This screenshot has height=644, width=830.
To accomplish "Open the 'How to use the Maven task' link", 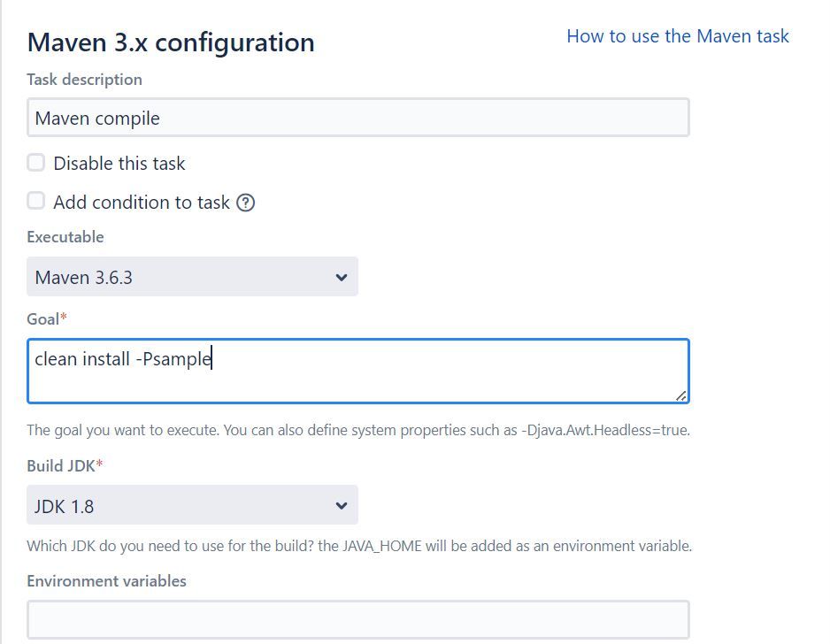I will point(678,36).
